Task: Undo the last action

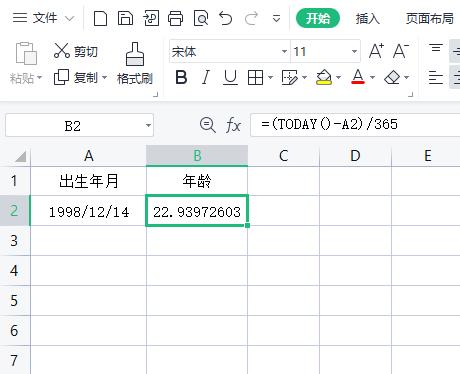Action: coord(226,18)
